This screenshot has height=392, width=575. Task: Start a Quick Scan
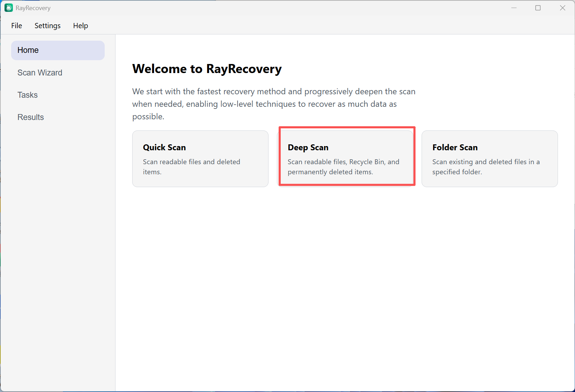coord(200,159)
